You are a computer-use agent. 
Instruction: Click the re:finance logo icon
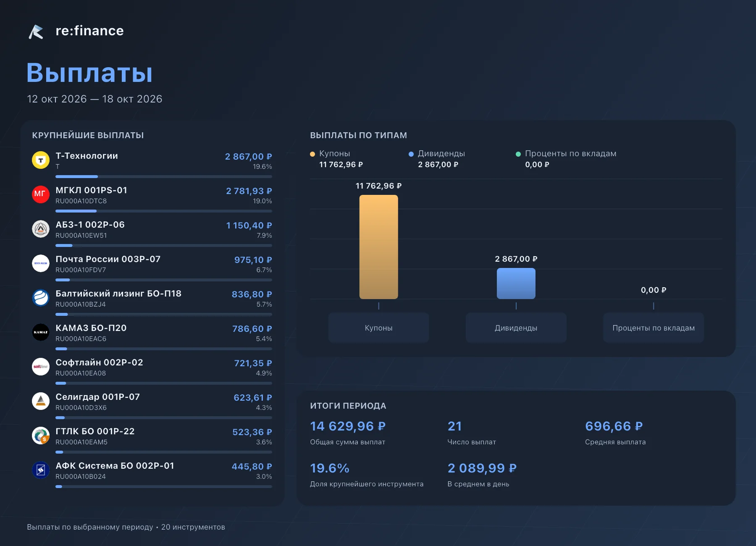36,31
